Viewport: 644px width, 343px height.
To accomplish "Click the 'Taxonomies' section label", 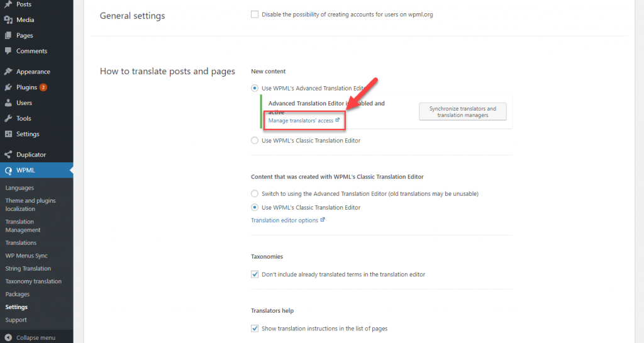I will [267, 256].
